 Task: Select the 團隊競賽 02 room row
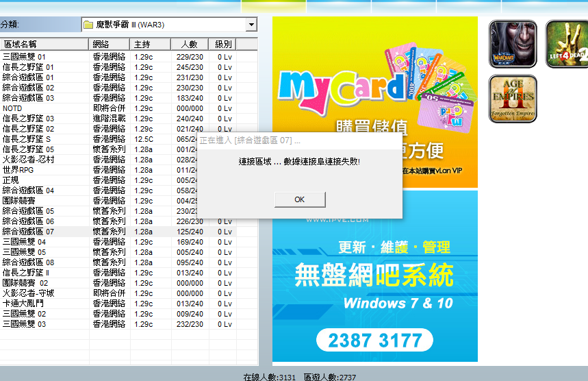[25, 283]
